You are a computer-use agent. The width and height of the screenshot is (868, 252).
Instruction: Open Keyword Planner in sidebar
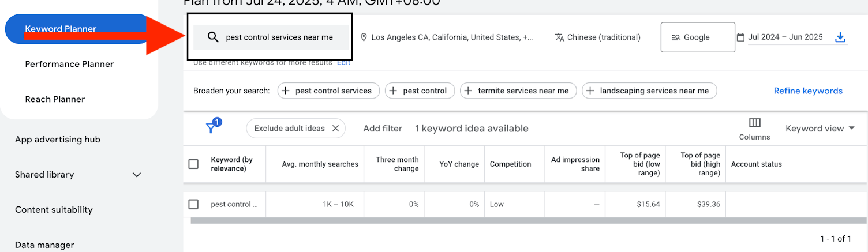[78, 29]
